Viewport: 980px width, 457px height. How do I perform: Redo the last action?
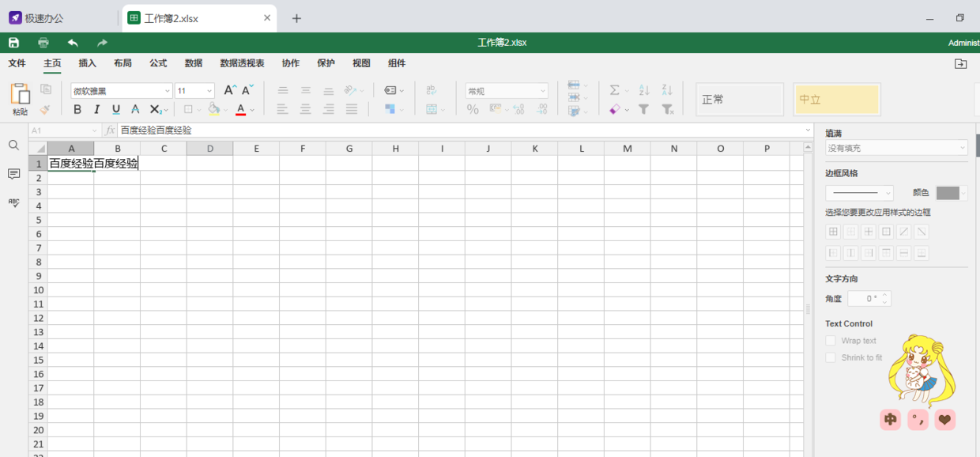pos(102,43)
